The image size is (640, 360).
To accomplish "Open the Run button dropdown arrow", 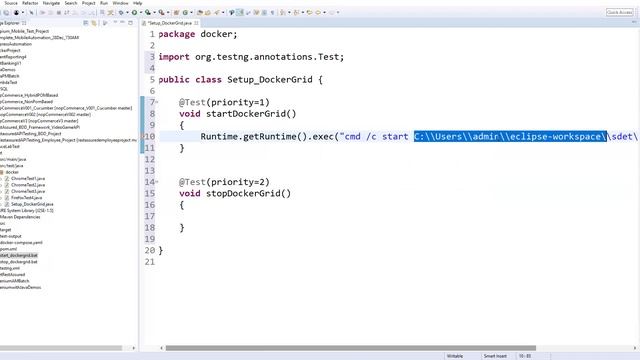I will click(141, 13).
